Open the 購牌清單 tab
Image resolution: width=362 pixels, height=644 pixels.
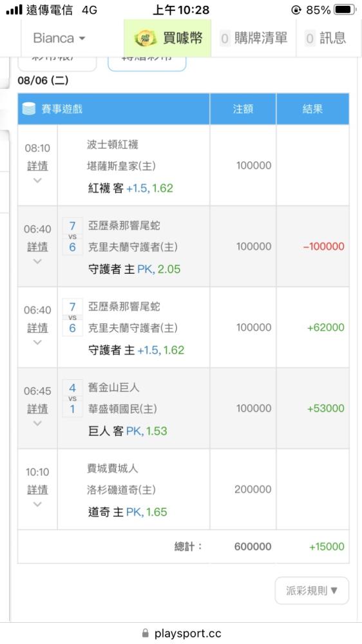[x=254, y=38]
